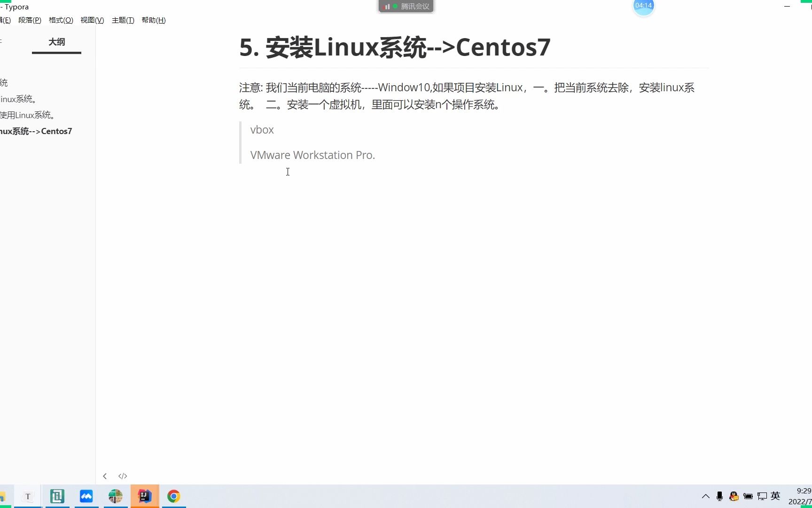Click the microphone icon in the system tray
This screenshot has height=508, width=812.
tap(719, 496)
